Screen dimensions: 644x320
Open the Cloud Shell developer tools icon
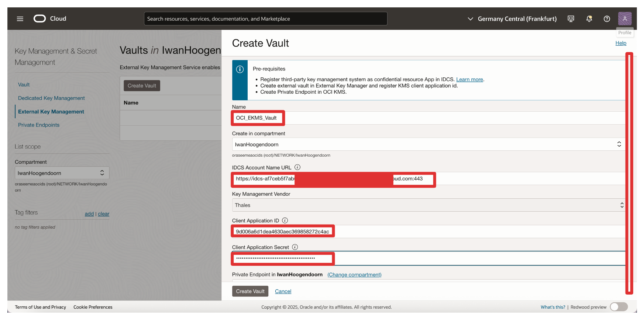pyautogui.click(x=571, y=19)
